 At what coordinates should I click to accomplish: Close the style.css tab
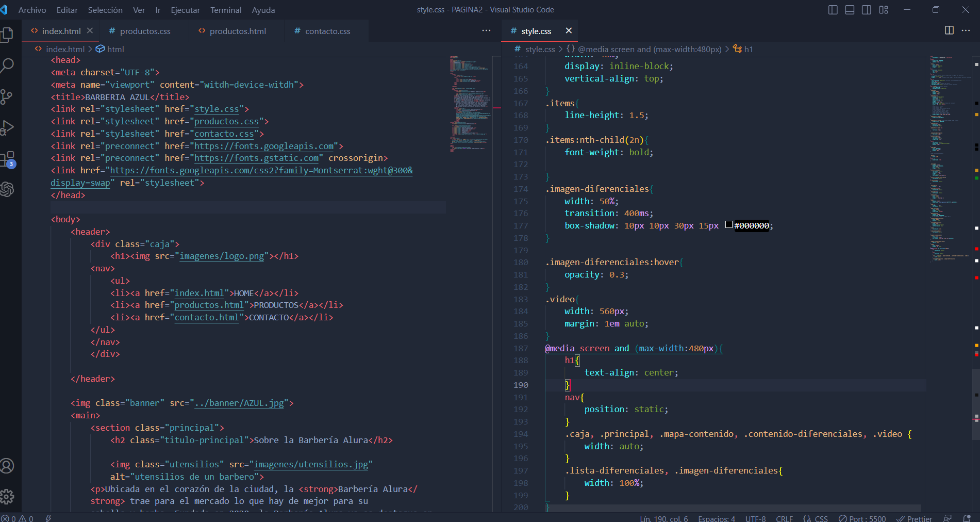(569, 31)
